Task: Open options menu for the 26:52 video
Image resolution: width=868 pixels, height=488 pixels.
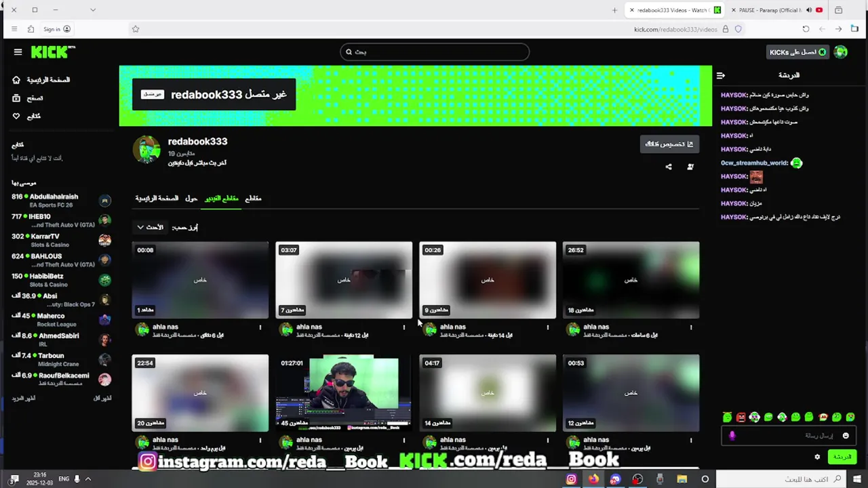Action: [691, 327]
